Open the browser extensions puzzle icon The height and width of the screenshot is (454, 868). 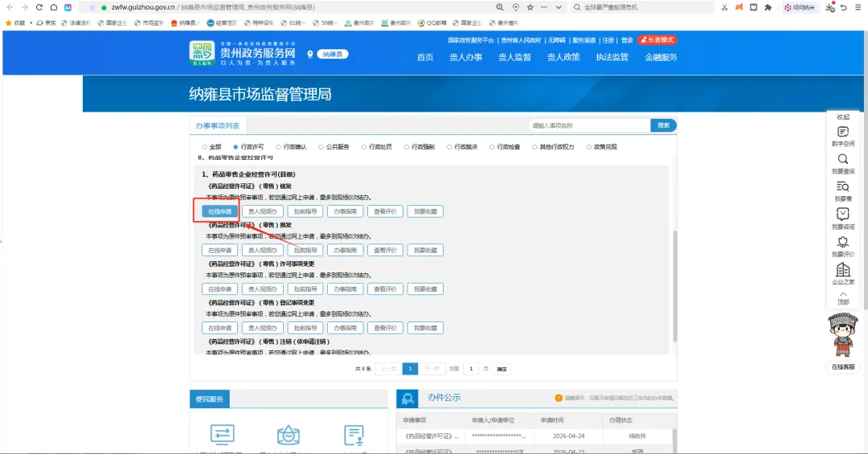point(768,7)
